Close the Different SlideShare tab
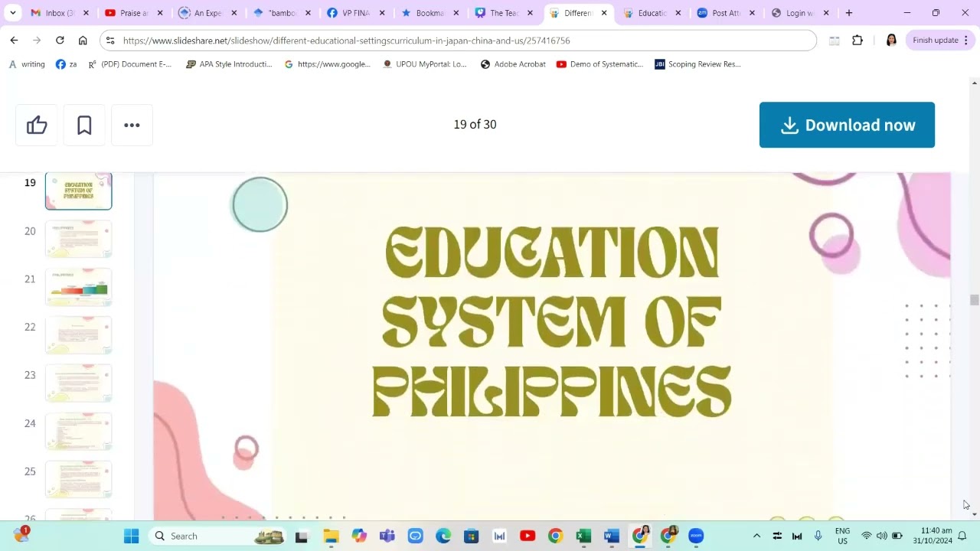980x551 pixels. pyautogui.click(x=604, y=13)
